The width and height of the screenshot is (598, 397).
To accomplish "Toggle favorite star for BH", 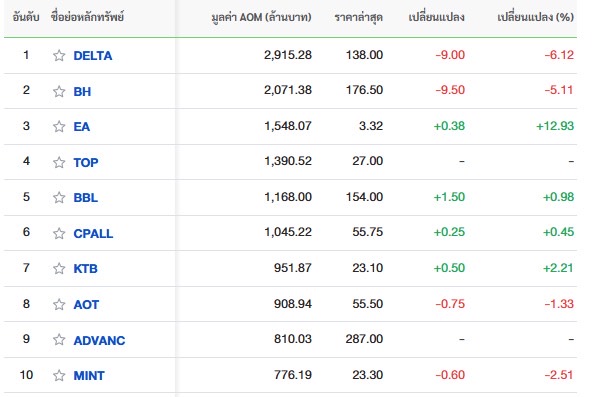I will [59, 92].
